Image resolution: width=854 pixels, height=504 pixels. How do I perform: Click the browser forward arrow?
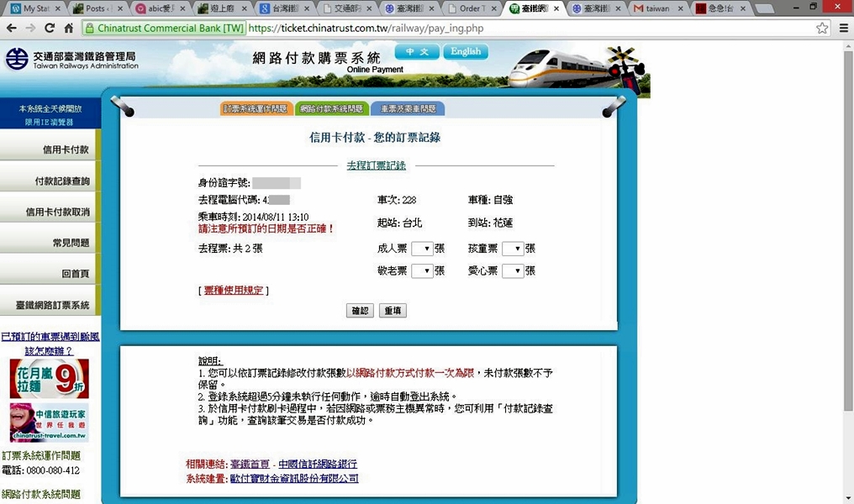coord(31,28)
